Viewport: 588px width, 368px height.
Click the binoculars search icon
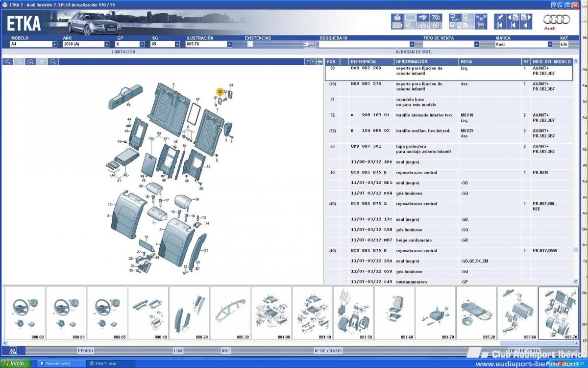pos(423,18)
